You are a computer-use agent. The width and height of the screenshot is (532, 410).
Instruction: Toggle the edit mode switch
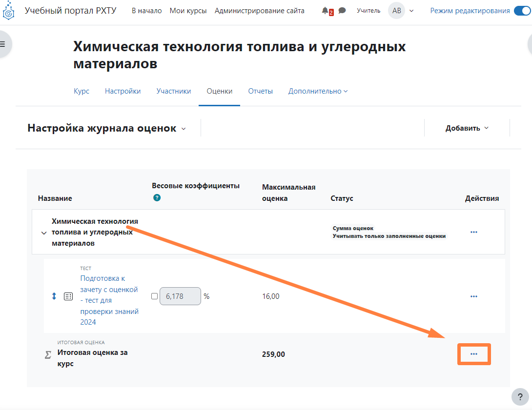(522, 11)
